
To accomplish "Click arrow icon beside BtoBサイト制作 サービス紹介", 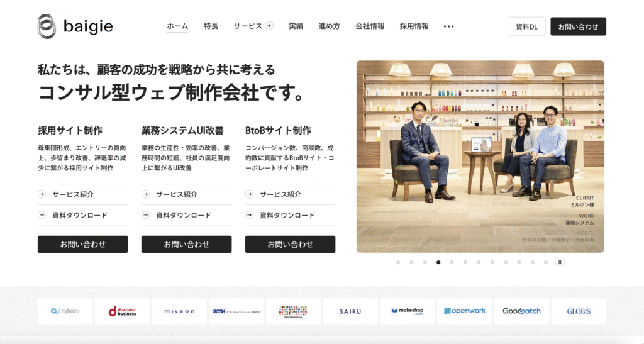I will [249, 194].
